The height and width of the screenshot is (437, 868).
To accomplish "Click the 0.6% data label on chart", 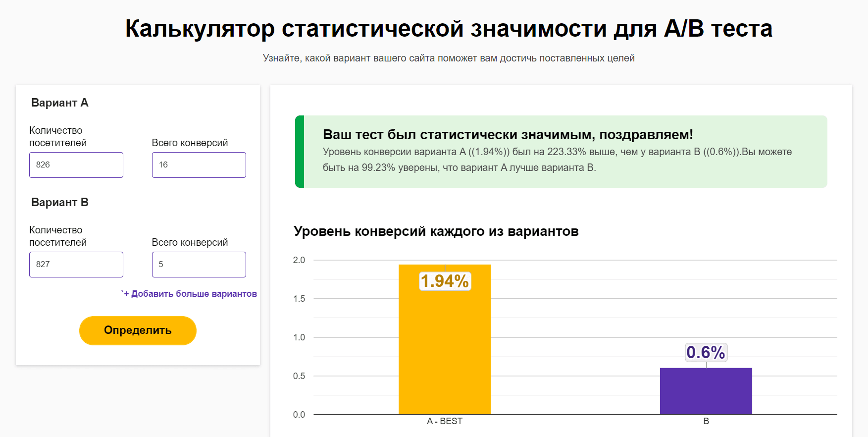I will click(x=706, y=352).
